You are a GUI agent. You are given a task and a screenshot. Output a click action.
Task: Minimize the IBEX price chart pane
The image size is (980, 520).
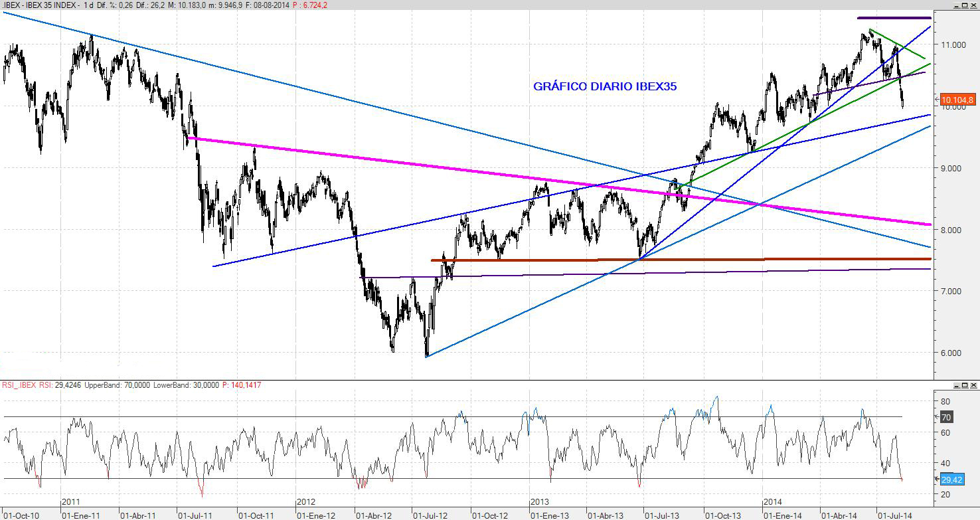tap(955, 5)
